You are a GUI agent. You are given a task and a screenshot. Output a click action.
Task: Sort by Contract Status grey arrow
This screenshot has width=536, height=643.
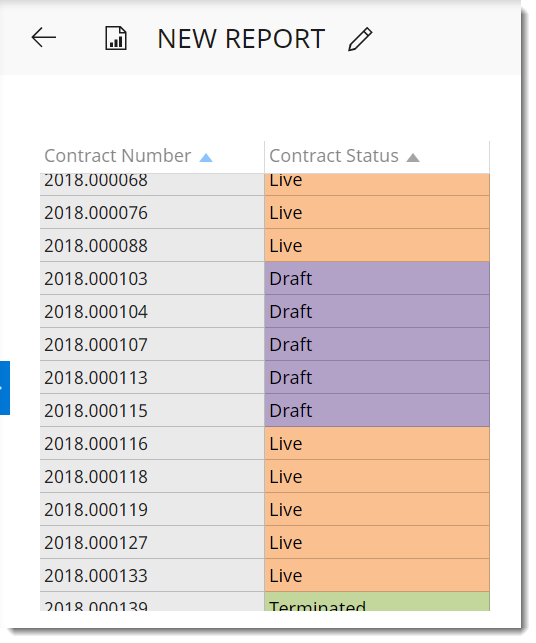click(413, 157)
